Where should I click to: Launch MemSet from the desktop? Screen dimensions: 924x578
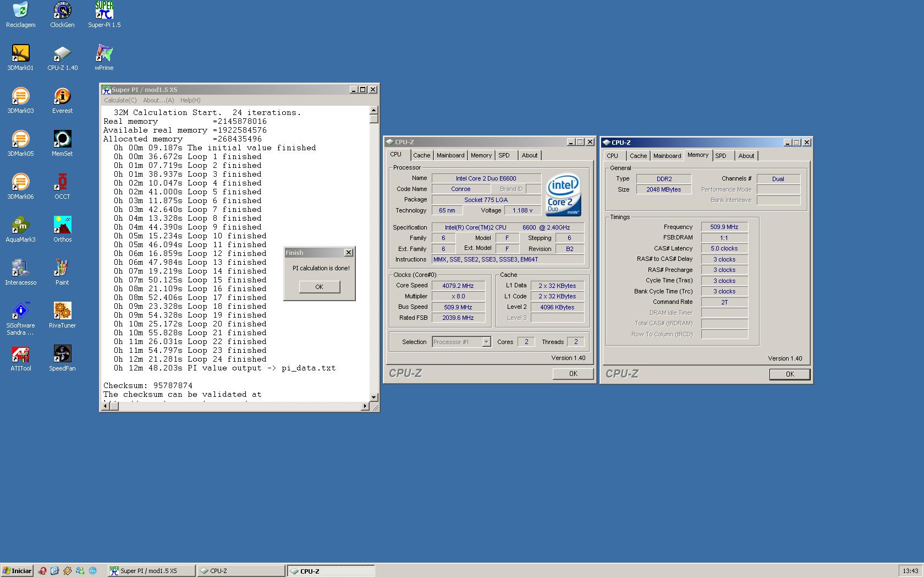click(62, 143)
